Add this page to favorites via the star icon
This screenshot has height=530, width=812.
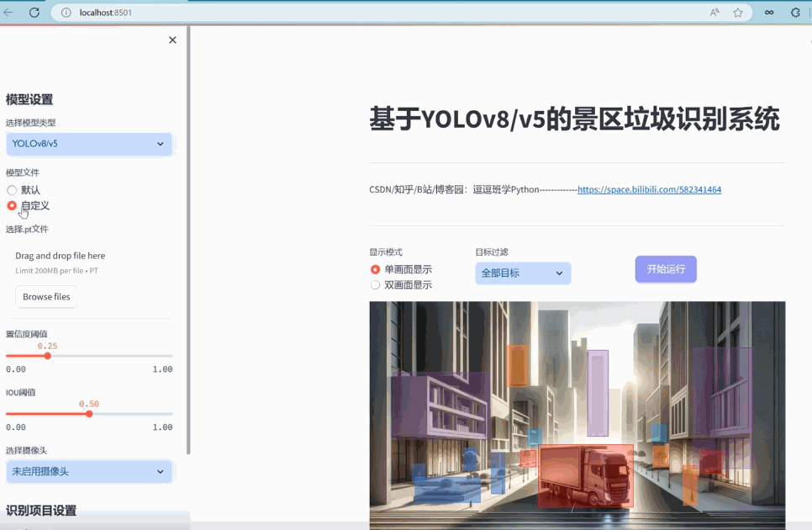pyautogui.click(x=739, y=12)
